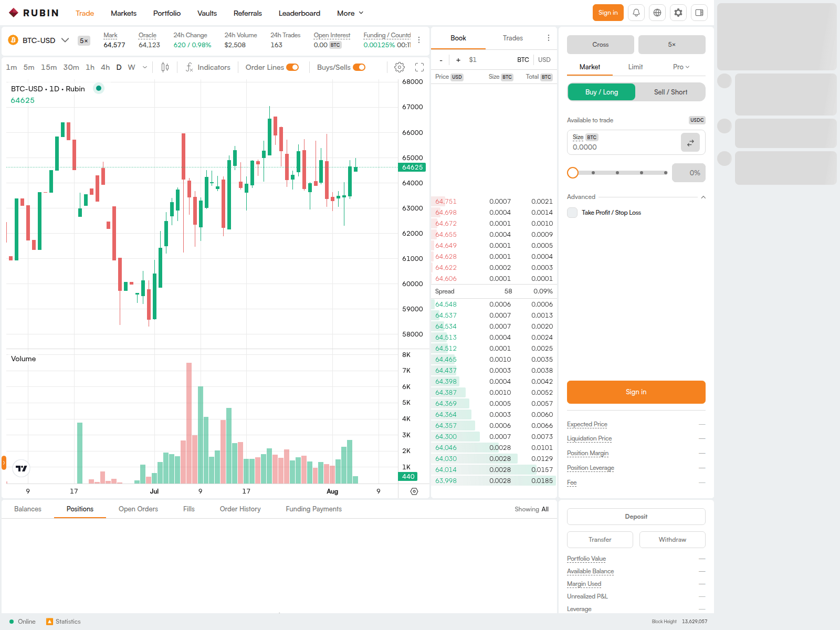The image size is (840, 630).
Task: Click the 64,548 bid price row
Action: 494,304
